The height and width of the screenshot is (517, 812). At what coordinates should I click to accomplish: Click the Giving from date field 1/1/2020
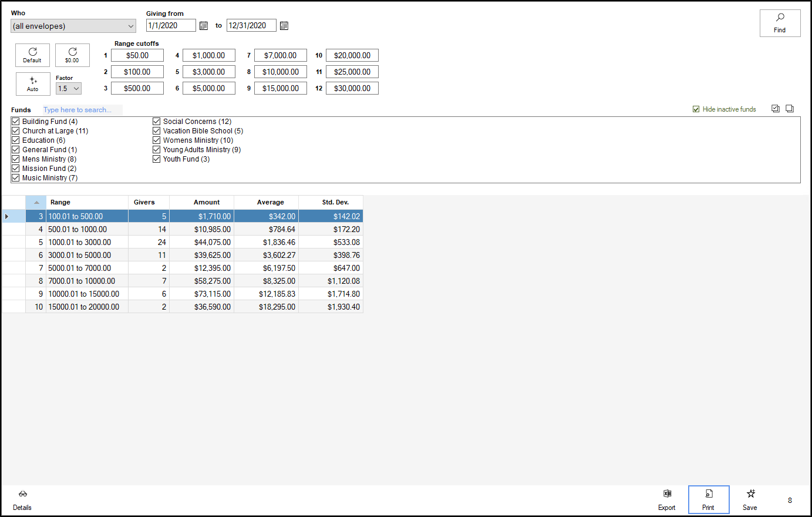(x=171, y=25)
